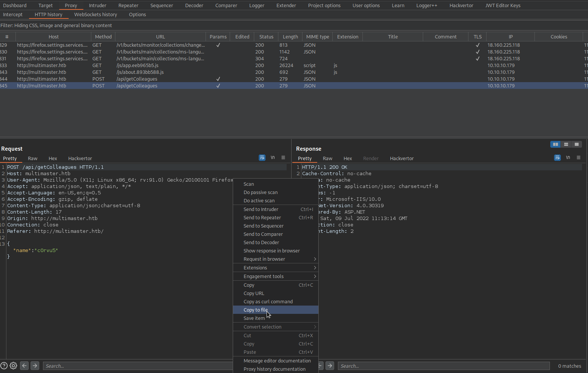The height and width of the screenshot is (373, 588).
Task: Toggle non-printable characters in Request panel
Action: [x=273, y=158]
